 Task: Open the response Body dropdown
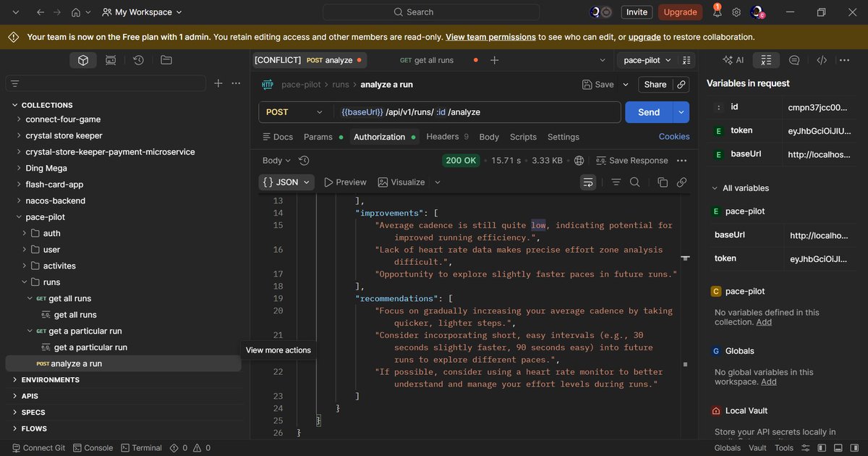coord(276,161)
